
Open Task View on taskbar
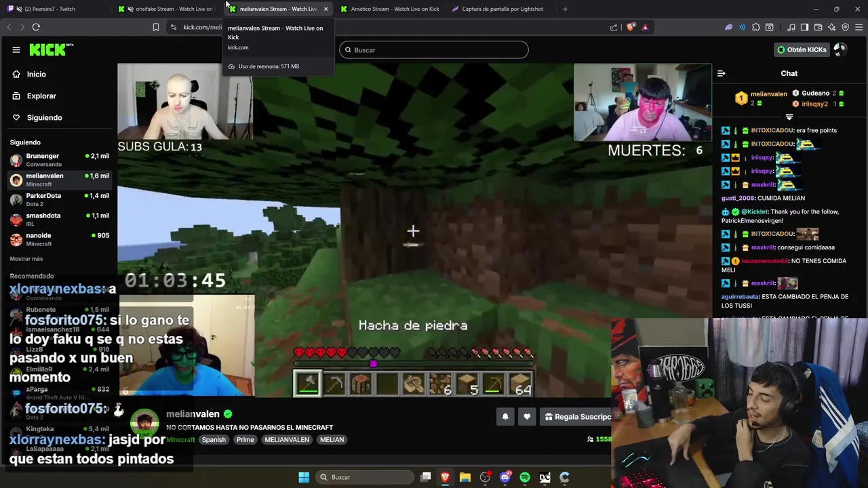click(426, 477)
